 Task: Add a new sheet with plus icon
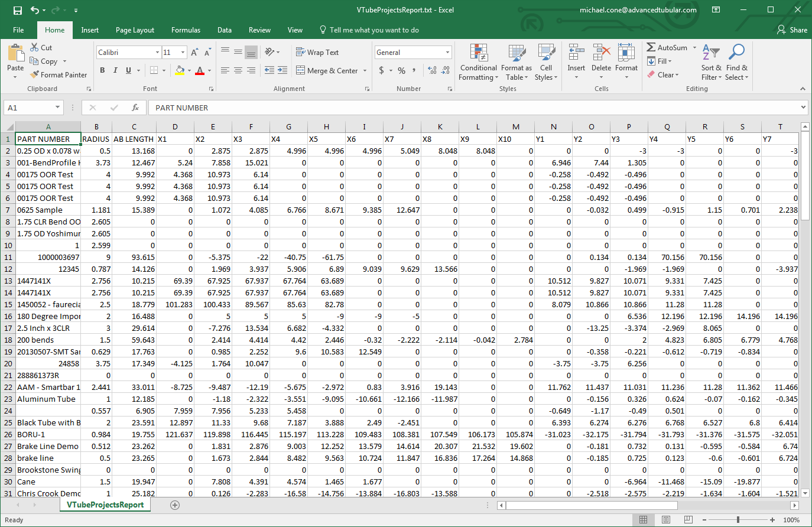(175, 505)
